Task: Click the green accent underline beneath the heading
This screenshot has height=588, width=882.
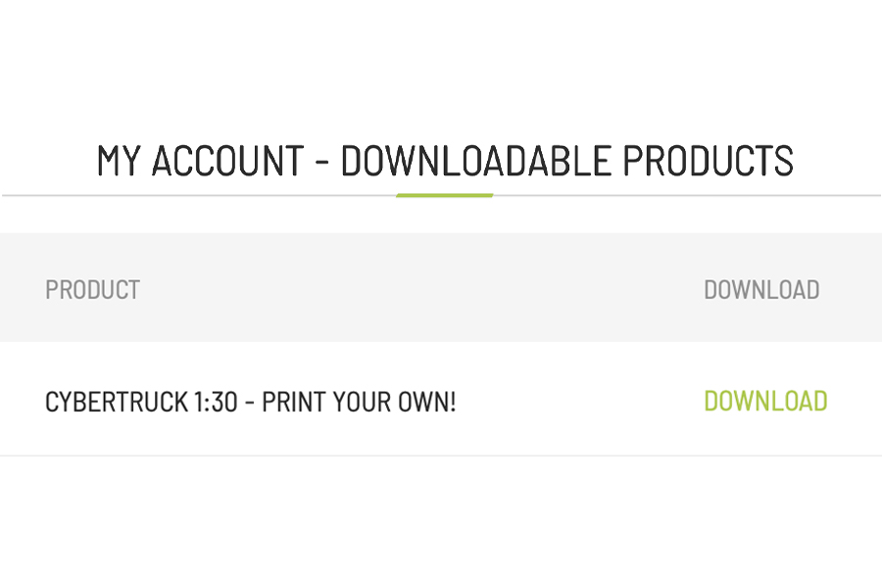Action: click(x=444, y=195)
